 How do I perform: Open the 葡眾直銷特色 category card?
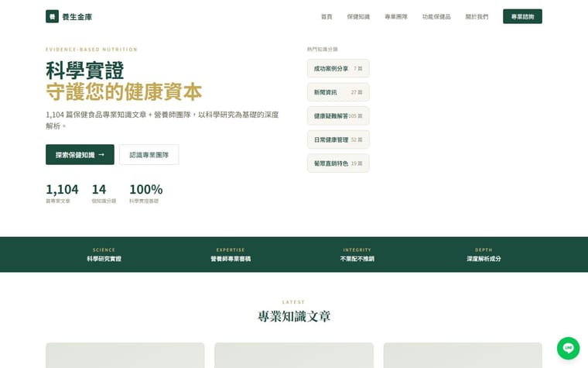pos(338,163)
